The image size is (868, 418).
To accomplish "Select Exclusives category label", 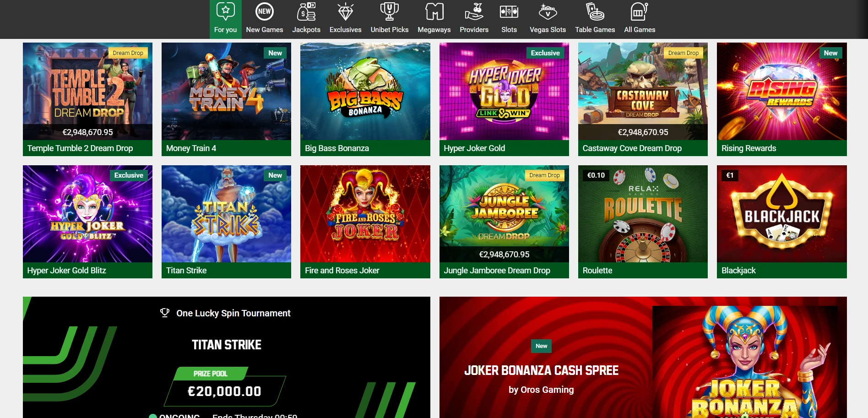I will point(346,30).
